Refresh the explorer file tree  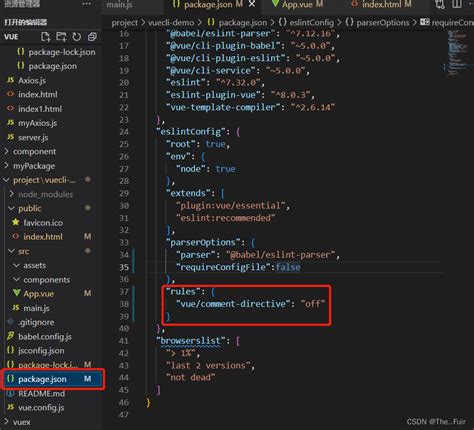[77, 37]
